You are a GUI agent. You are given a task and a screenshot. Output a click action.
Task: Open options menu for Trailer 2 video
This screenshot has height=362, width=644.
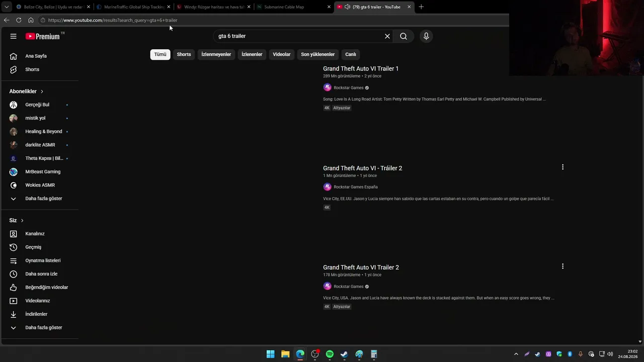(x=562, y=266)
